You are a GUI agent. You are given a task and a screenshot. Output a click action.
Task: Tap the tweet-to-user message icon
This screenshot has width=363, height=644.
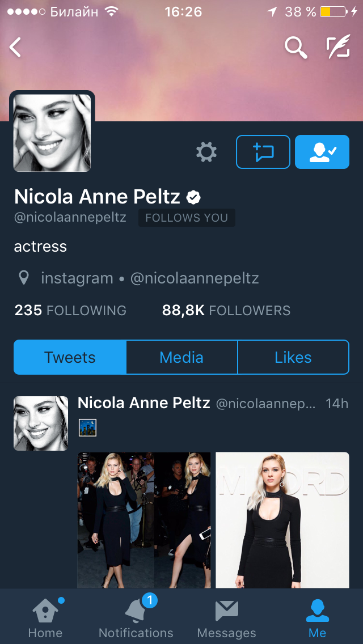263,152
